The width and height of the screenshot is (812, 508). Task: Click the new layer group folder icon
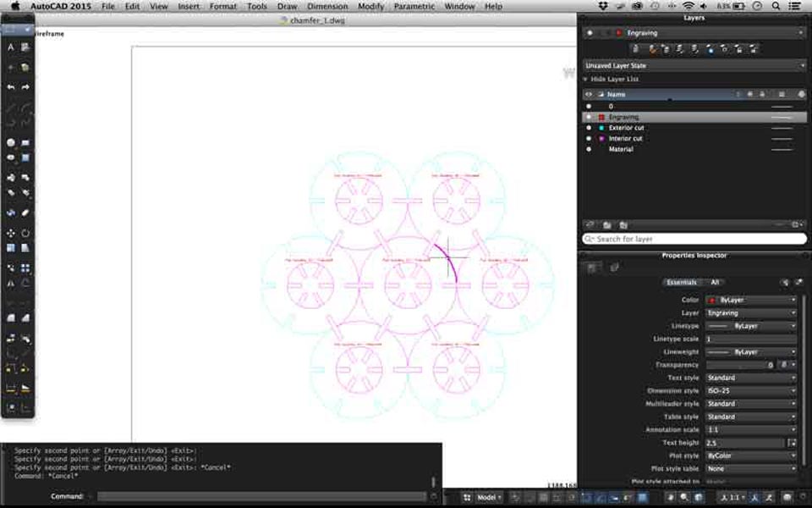(607, 225)
